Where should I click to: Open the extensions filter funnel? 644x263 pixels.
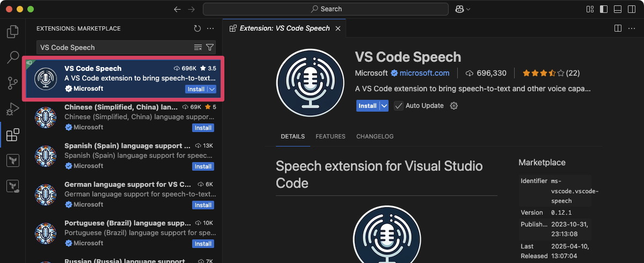[210, 47]
